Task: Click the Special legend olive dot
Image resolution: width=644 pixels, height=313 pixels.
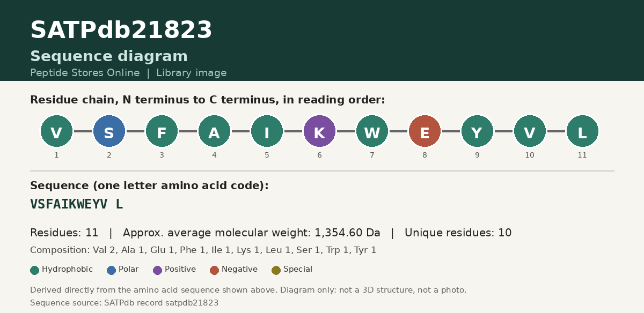Action: pos(276,270)
